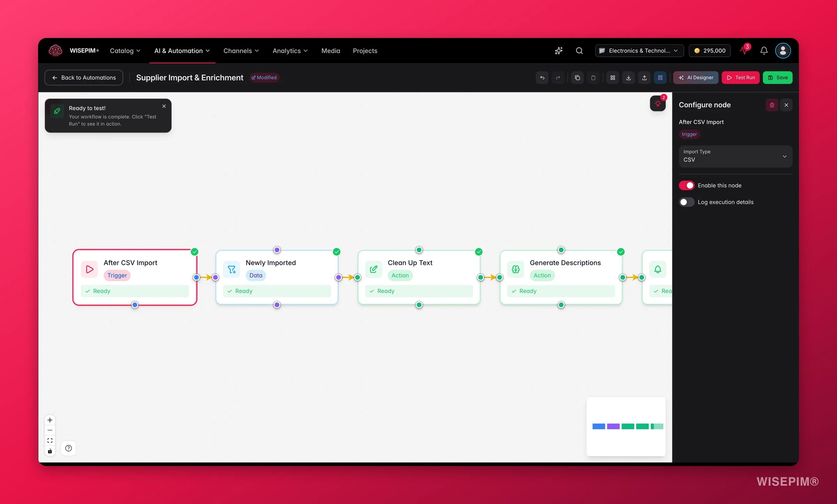The image size is (837, 504).
Task: Undo the last workflow change
Action: [x=542, y=77]
